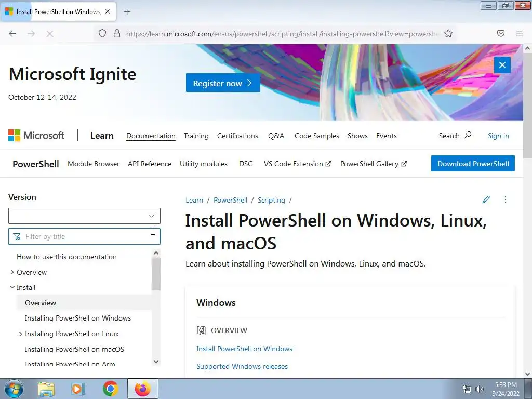Image resolution: width=532 pixels, height=399 pixels.
Task: Open the more actions three-dot menu
Action: (x=505, y=199)
